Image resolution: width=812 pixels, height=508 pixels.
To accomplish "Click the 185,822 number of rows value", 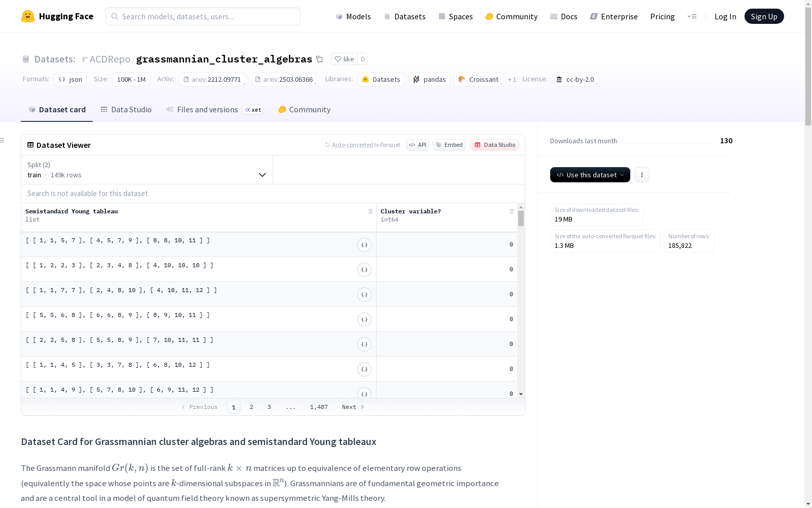I will tap(680, 245).
